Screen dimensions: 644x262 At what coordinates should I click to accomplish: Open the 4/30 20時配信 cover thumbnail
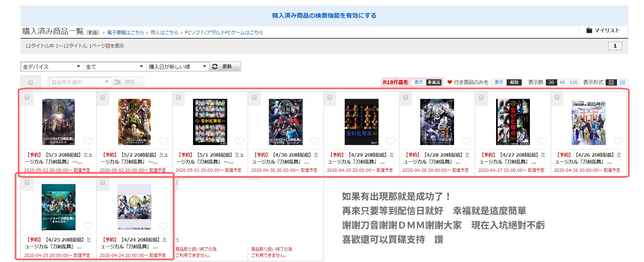tap(286, 122)
